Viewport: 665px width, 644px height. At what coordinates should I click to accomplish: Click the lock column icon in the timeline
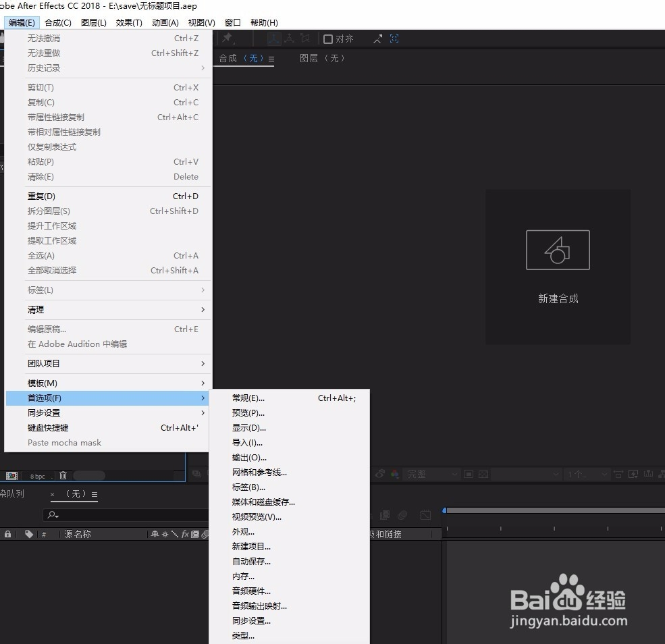click(x=7, y=533)
